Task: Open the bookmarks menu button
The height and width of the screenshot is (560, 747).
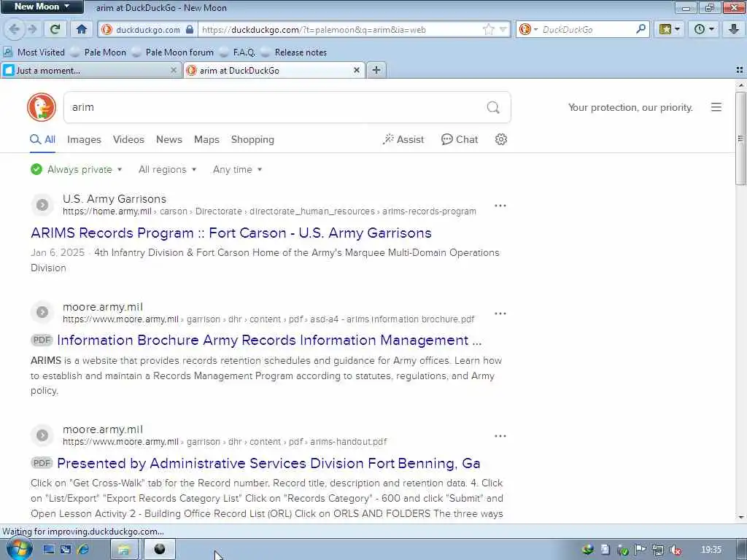Action: 669,29
